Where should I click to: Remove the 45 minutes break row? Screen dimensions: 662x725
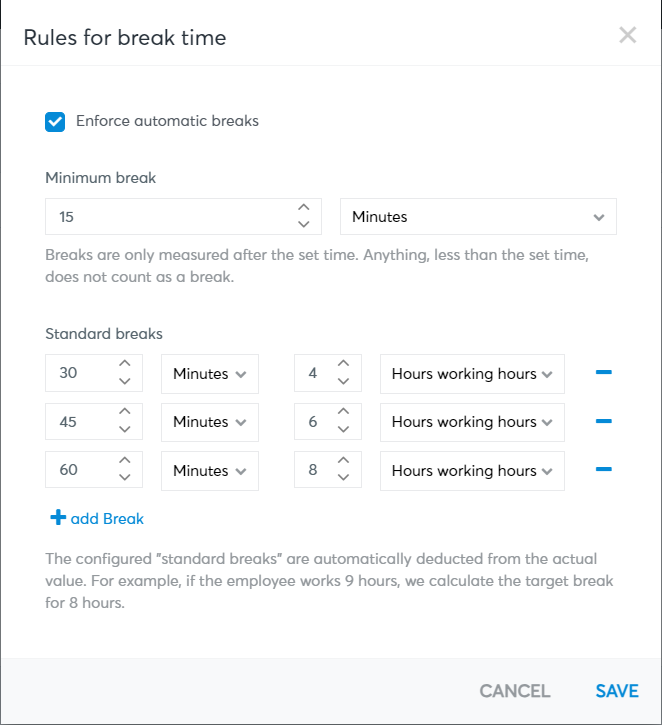(603, 421)
